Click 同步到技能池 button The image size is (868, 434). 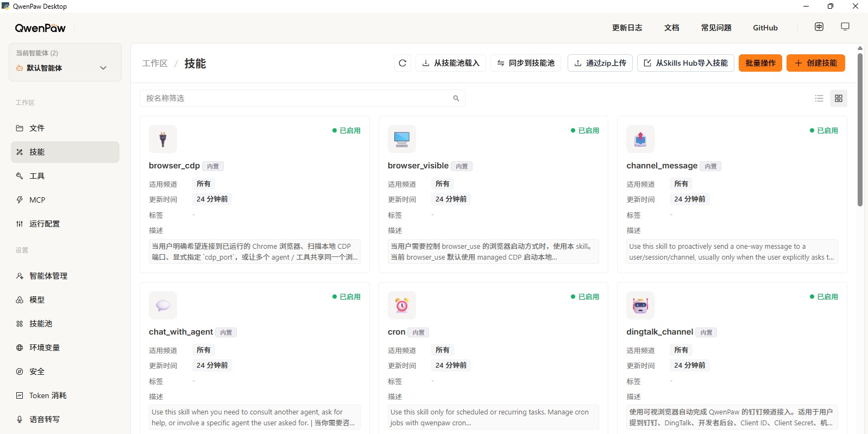coord(526,63)
